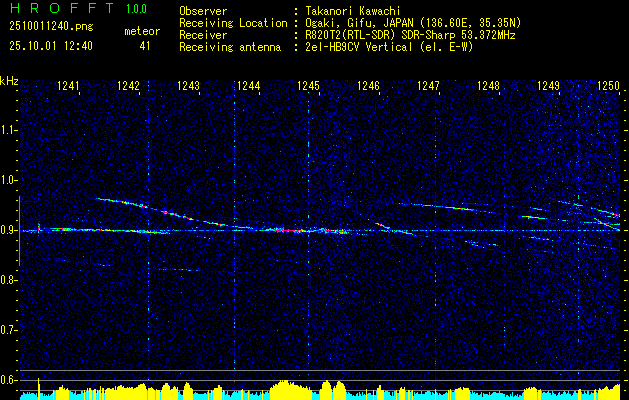Click the 1243 time axis label
This screenshot has width=629, height=400.
tap(189, 86)
